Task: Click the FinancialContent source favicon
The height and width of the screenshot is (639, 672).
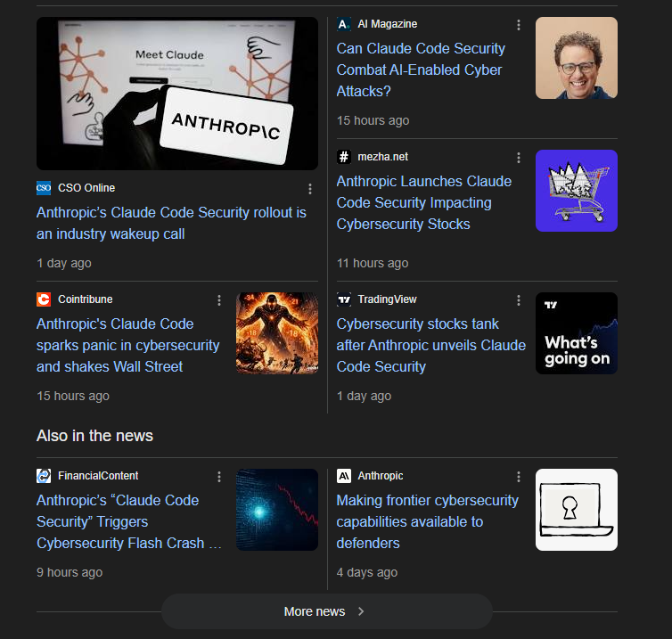Action: click(x=44, y=476)
